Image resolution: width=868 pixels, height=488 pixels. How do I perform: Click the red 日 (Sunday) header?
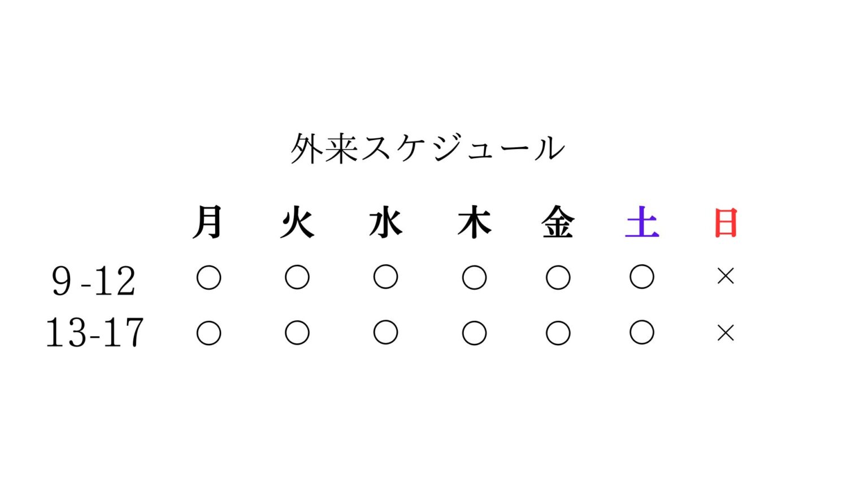click(726, 222)
